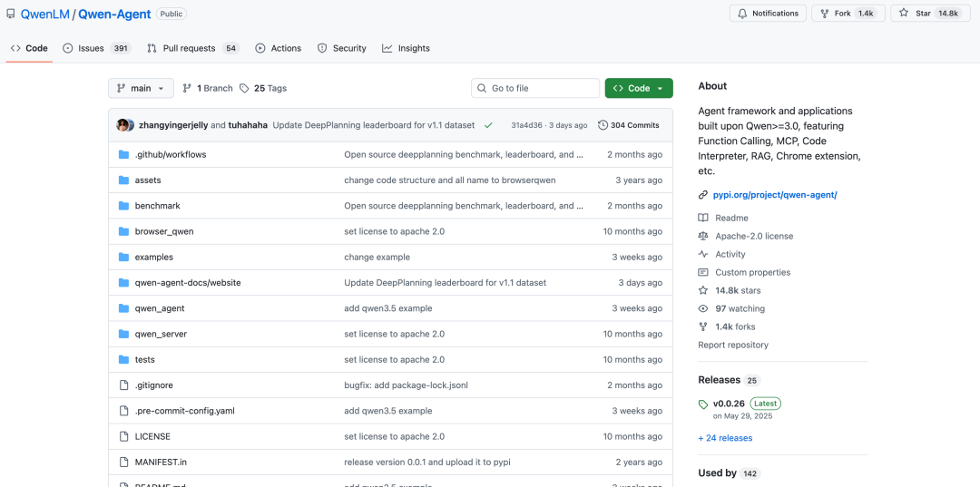Click the green commit status checkmark
Screen dimensions: 980x487
[488, 125]
